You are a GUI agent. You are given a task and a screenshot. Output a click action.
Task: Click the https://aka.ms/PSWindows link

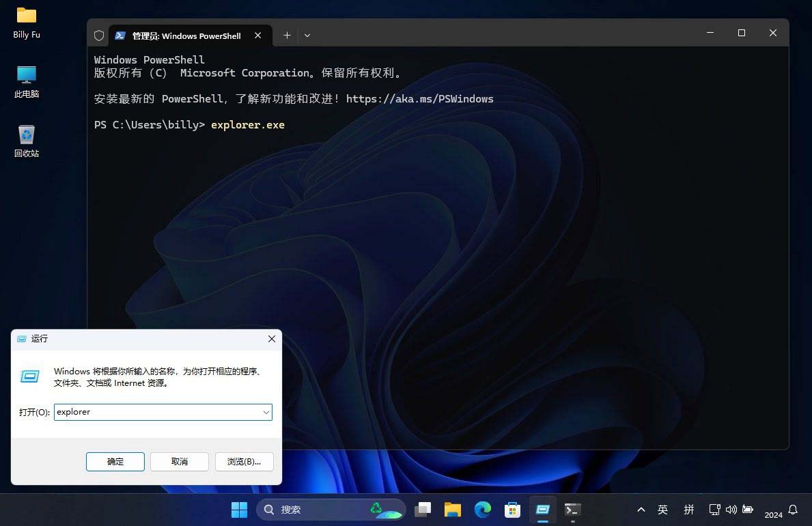(x=419, y=98)
